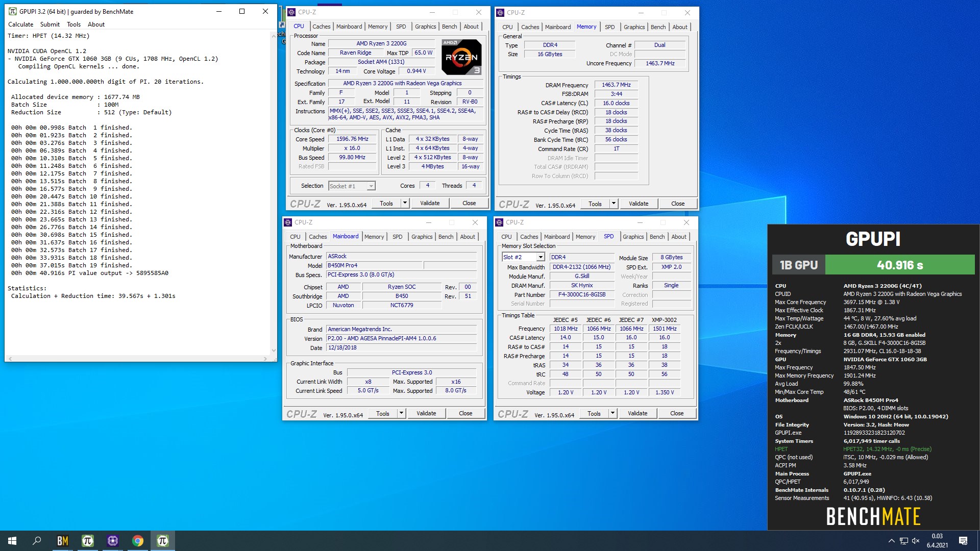This screenshot has width=980, height=551.
Task: Open About tab in Mainboard window
Action: coord(468,237)
